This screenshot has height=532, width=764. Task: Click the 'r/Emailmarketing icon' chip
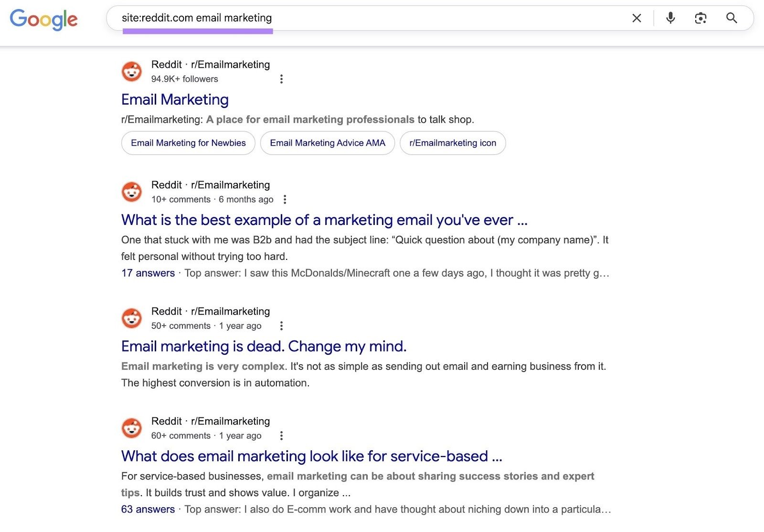coord(453,143)
